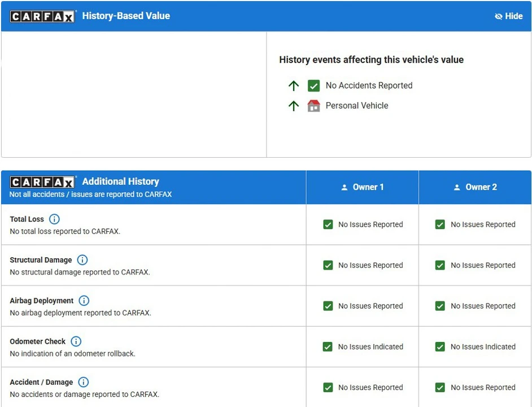Open the Airbag Deployment info icon
This screenshot has height=407, width=532.
pyautogui.click(x=84, y=301)
